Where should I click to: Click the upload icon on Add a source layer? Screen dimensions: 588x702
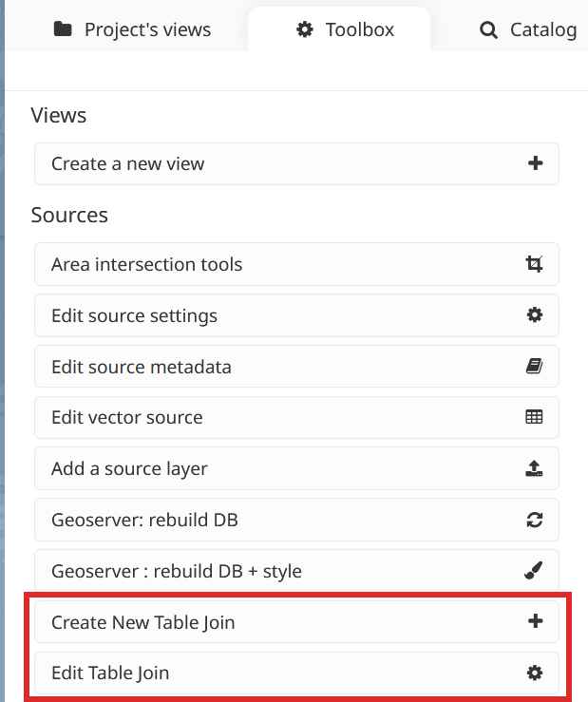pos(535,468)
